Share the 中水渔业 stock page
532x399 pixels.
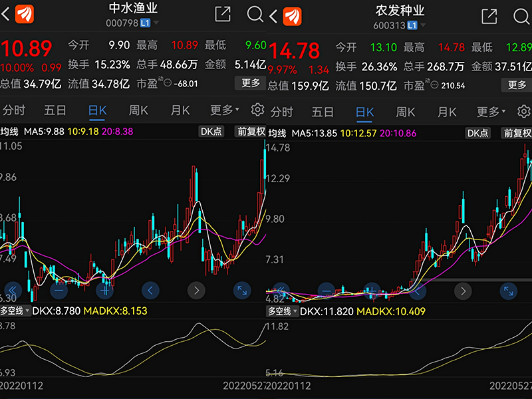223,14
